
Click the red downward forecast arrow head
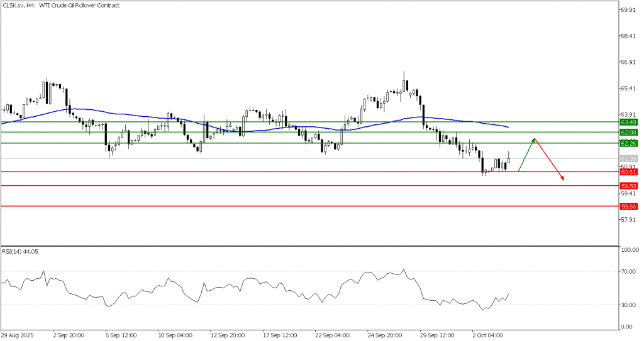click(562, 179)
